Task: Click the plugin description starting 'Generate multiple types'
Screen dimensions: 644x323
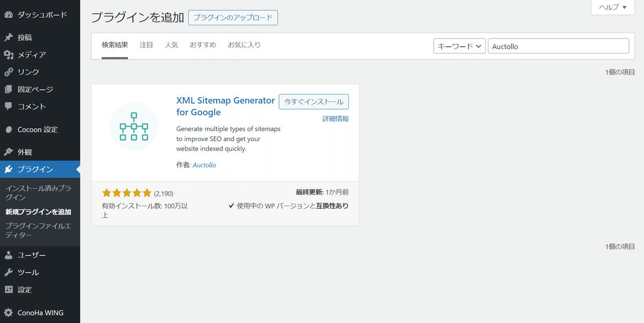Action: (229, 139)
